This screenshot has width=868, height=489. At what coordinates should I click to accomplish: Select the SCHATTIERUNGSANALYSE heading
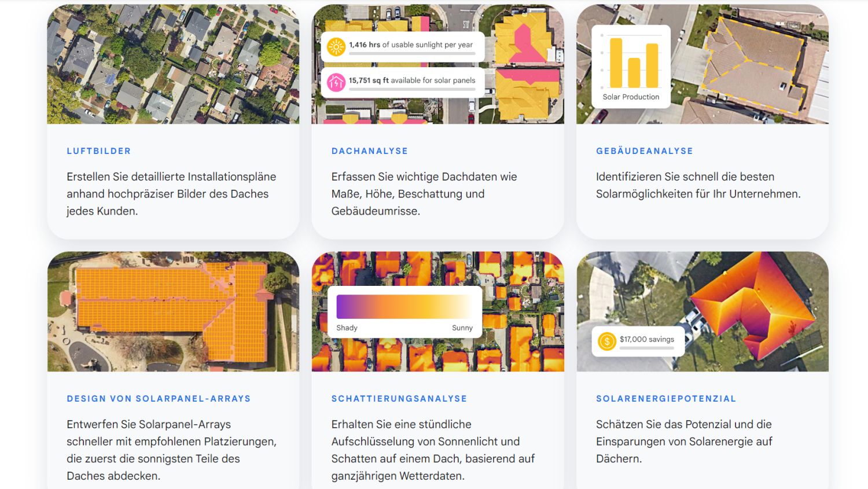click(x=399, y=399)
